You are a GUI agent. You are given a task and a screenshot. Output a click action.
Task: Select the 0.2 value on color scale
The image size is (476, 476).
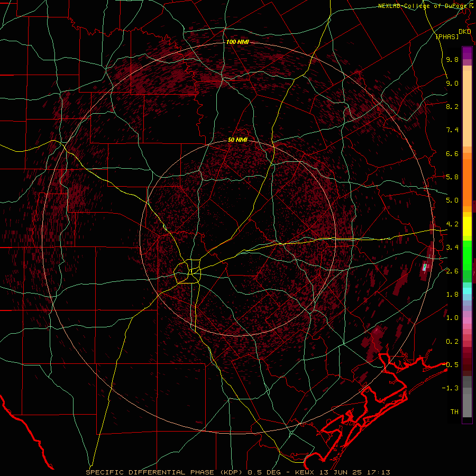coord(452,342)
